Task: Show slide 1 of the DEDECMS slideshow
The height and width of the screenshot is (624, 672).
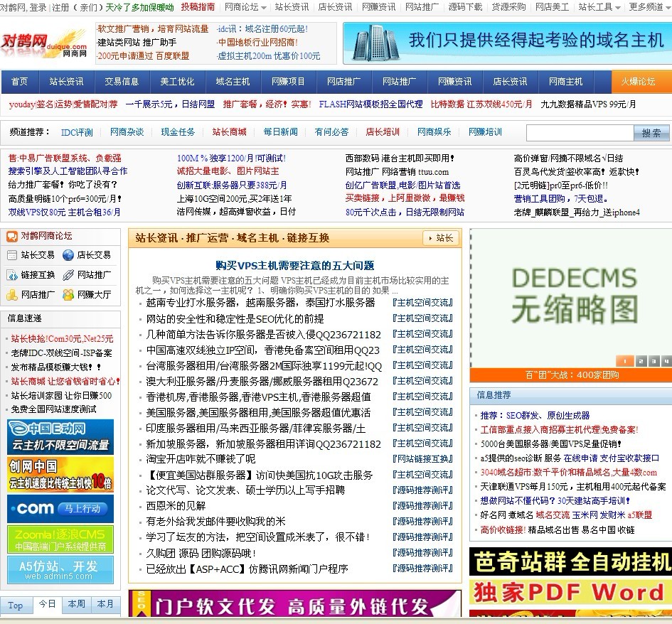Action: pyautogui.click(x=624, y=361)
